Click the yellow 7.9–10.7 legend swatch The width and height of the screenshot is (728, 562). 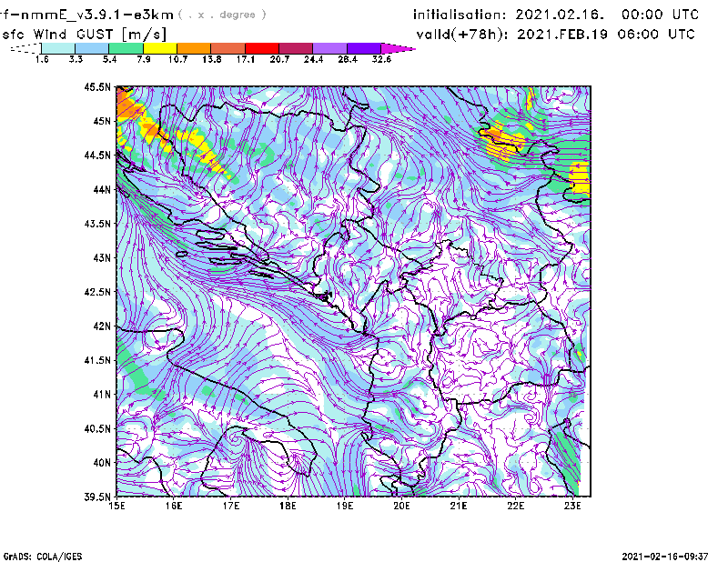pyautogui.click(x=160, y=48)
